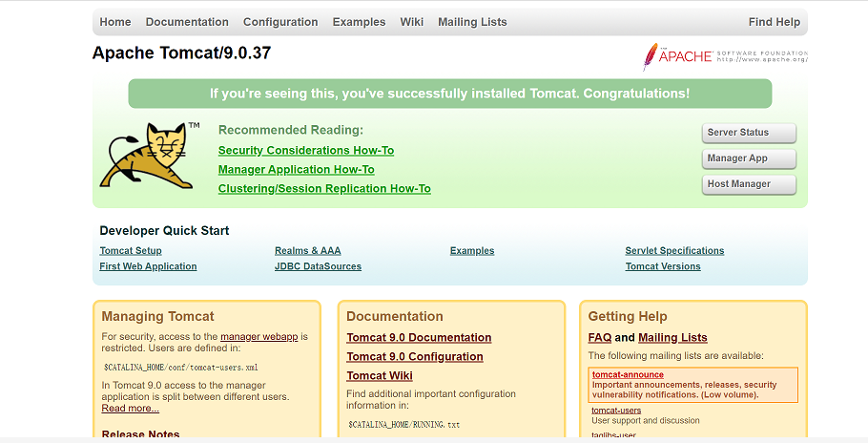Click the Host Manager button
The height and width of the screenshot is (443, 868).
point(749,184)
